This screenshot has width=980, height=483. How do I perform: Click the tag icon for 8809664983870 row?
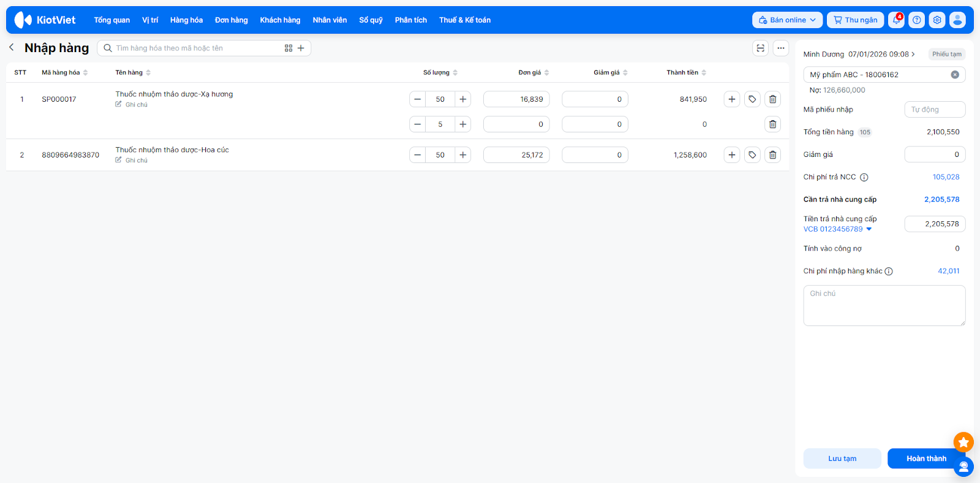pyautogui.click(x=752, y=155)
